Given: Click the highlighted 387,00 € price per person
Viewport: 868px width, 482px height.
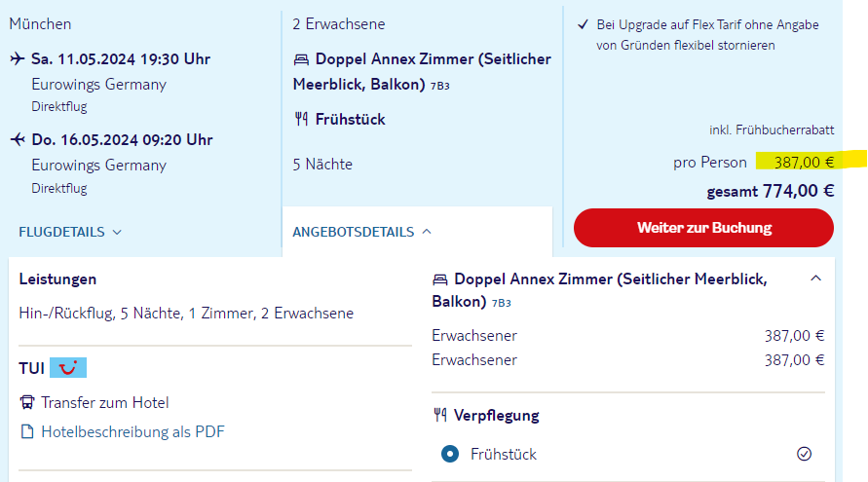Looking at the screenshot, I should [804, 162].
